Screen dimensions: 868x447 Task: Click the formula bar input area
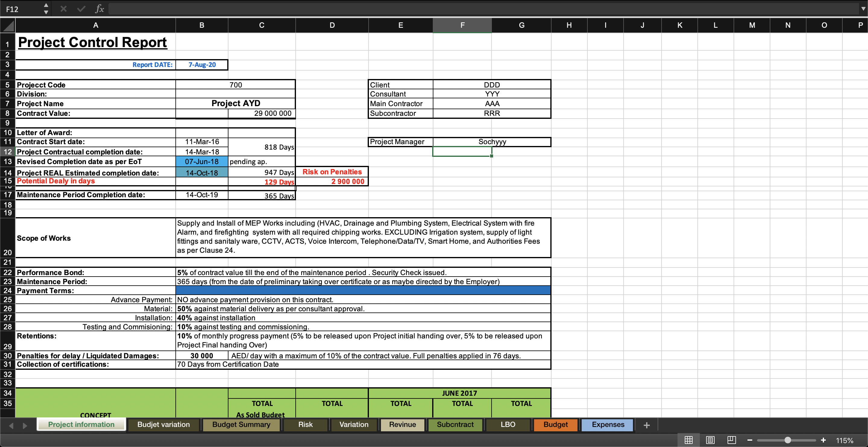(x=483, y=9)
